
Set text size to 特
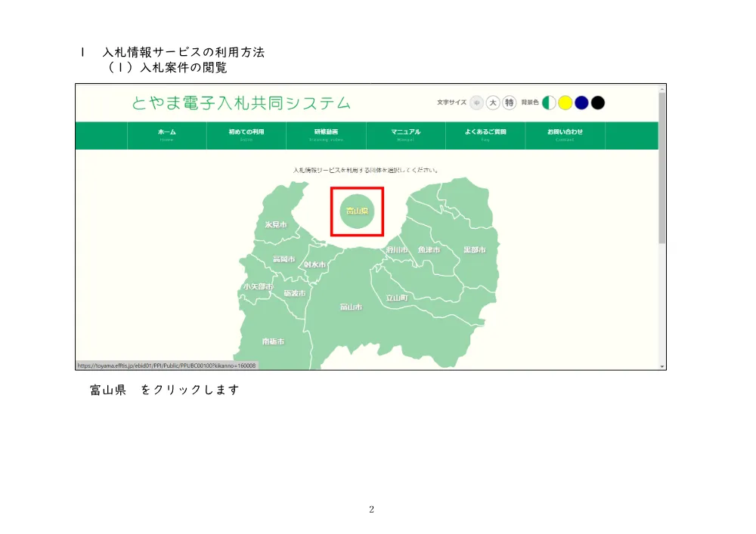tap(509, 103)
